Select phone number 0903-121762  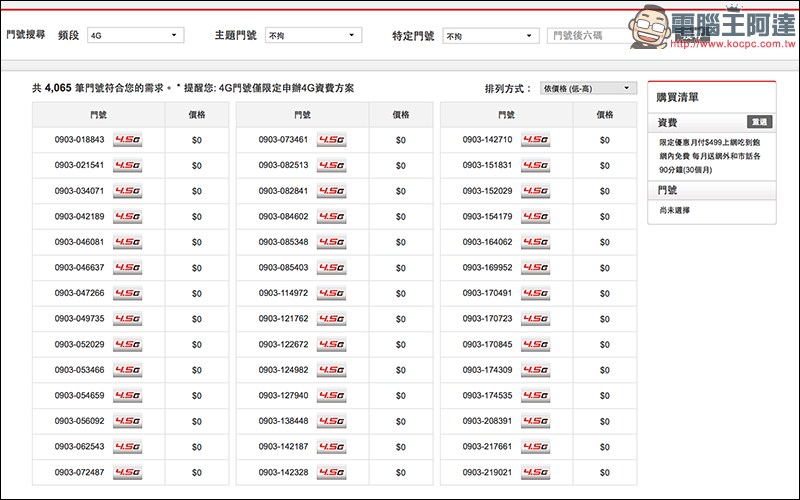click(283, 318)
